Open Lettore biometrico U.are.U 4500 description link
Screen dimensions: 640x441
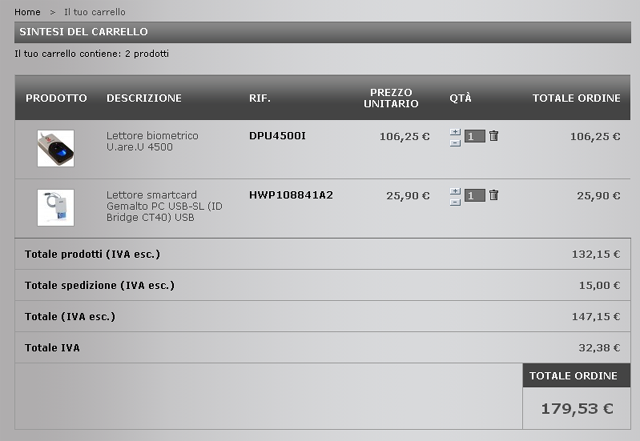[x=152, y=141]
